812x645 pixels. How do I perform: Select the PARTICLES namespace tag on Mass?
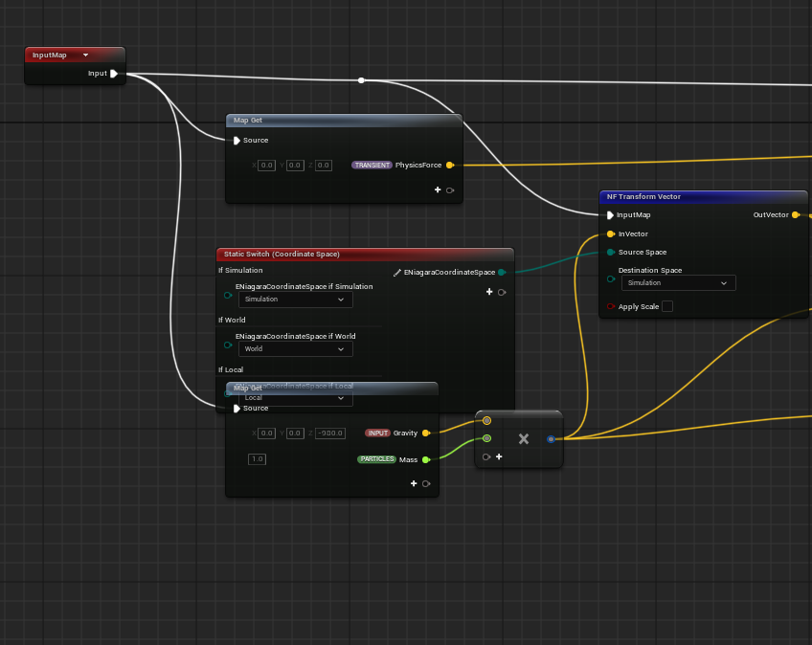[x=376, y=459]
